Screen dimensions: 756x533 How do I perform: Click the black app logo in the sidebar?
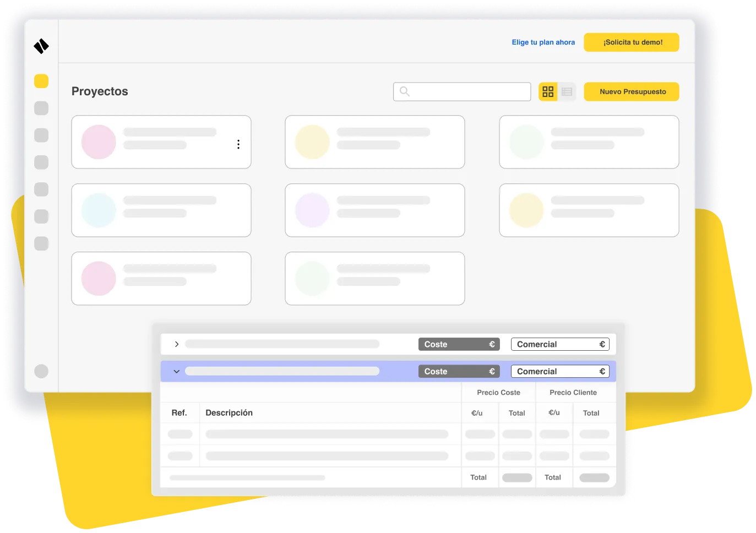(41, 46)
